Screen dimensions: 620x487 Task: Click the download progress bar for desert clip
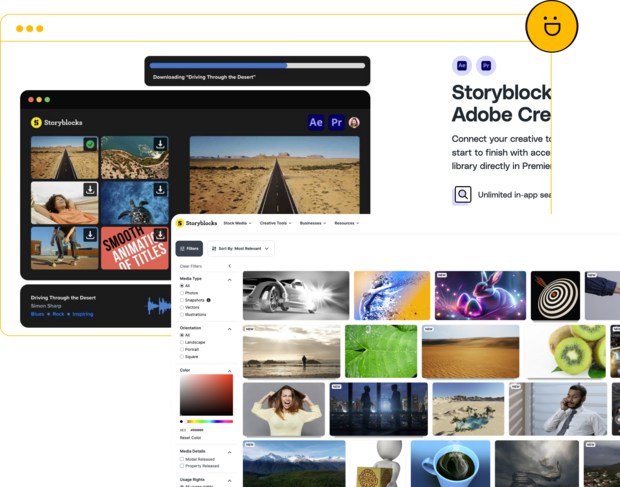click(257, 66)
